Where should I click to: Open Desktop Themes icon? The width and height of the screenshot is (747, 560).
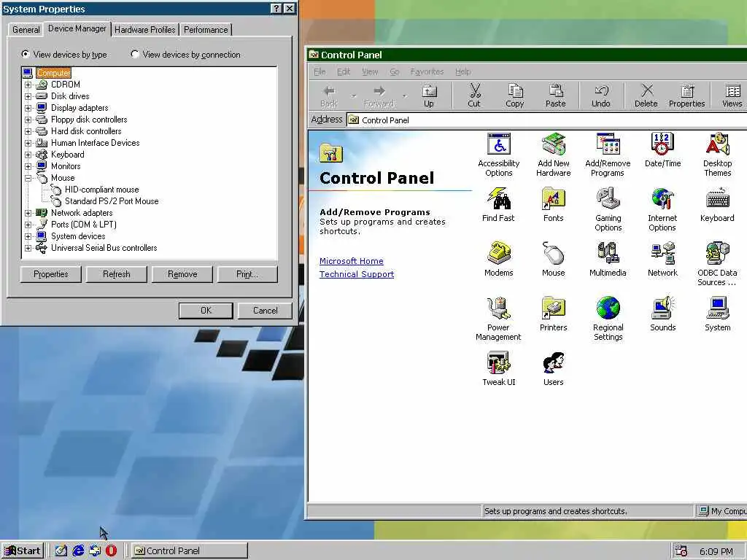click(717, 155)
